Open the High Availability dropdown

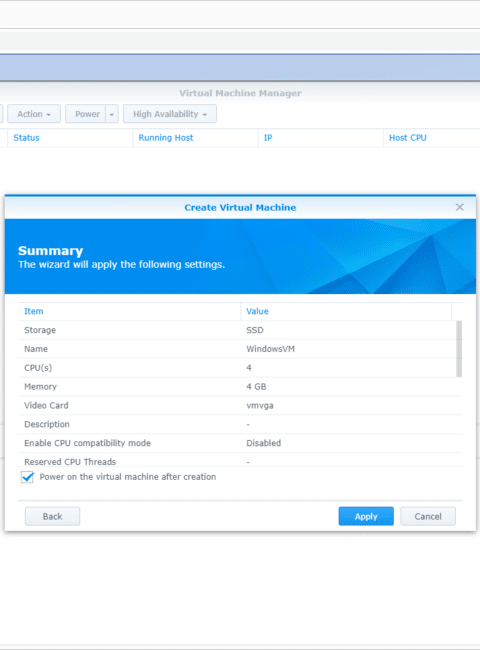coord(170,114)
